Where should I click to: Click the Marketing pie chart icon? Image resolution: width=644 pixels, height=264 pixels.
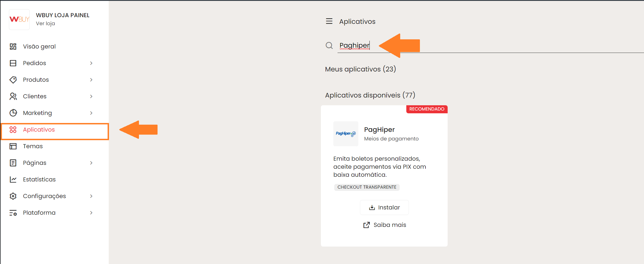click(x=13, y=113)
